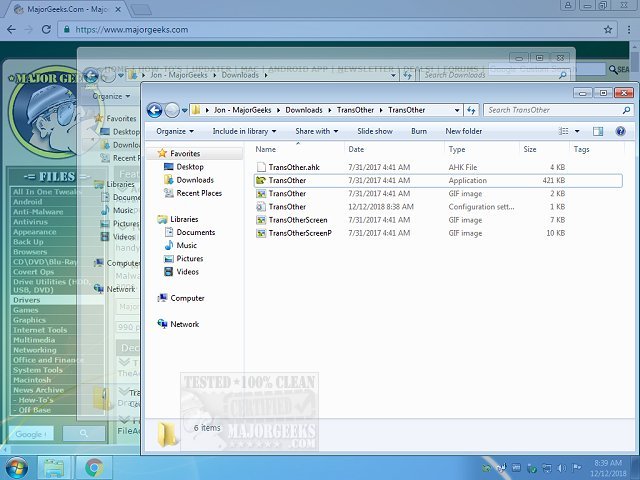Select the Downloads folder under Favorites

[194, 180]
